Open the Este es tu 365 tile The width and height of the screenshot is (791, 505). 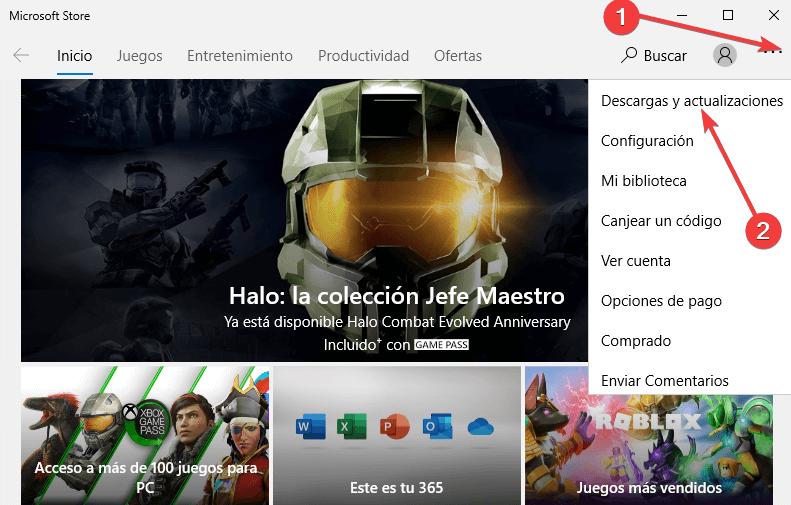click(397, 435)
